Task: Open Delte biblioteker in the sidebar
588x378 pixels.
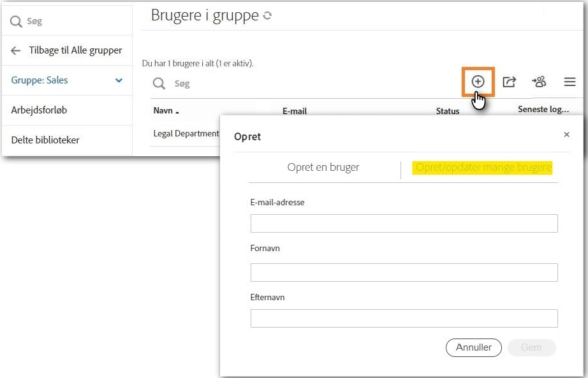Action: coord(45,140)
